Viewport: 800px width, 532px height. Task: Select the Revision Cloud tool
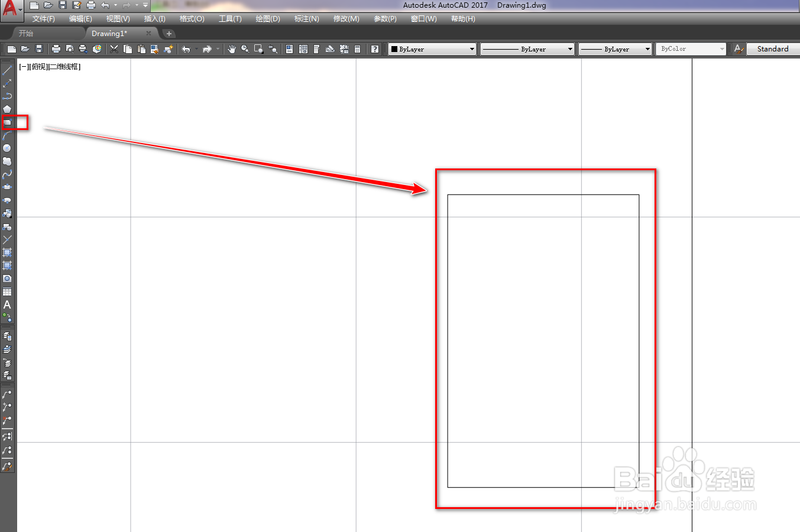(x=7, y=161)
